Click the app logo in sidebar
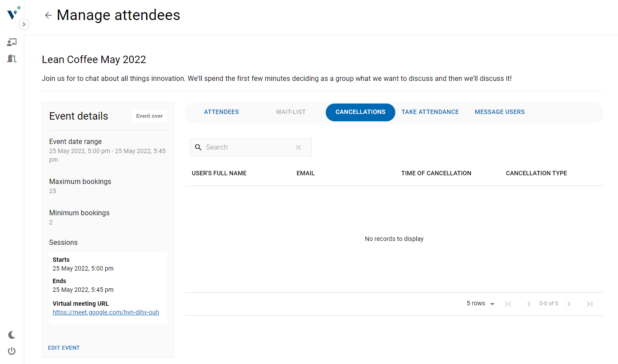 click(x=13, y=14)
